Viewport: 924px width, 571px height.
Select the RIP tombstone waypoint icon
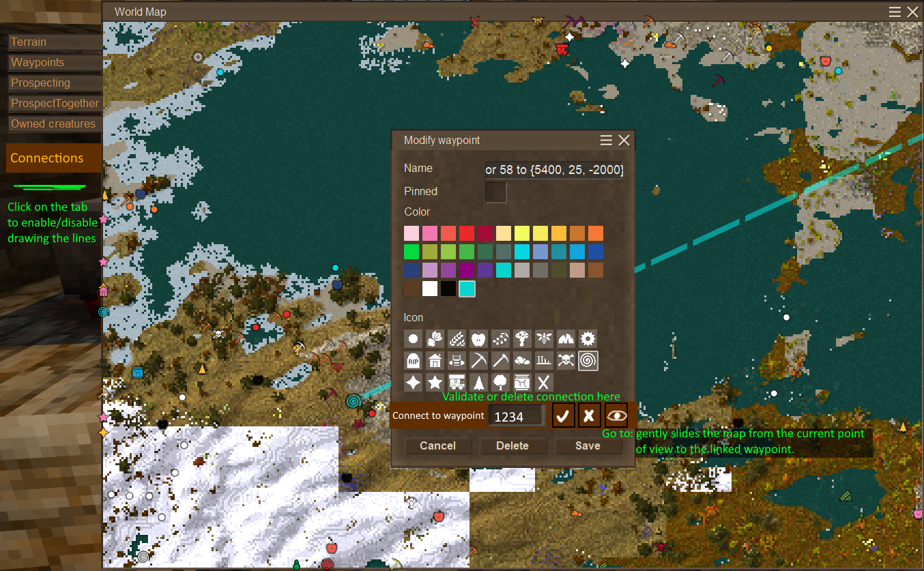[x=413, y=360]
